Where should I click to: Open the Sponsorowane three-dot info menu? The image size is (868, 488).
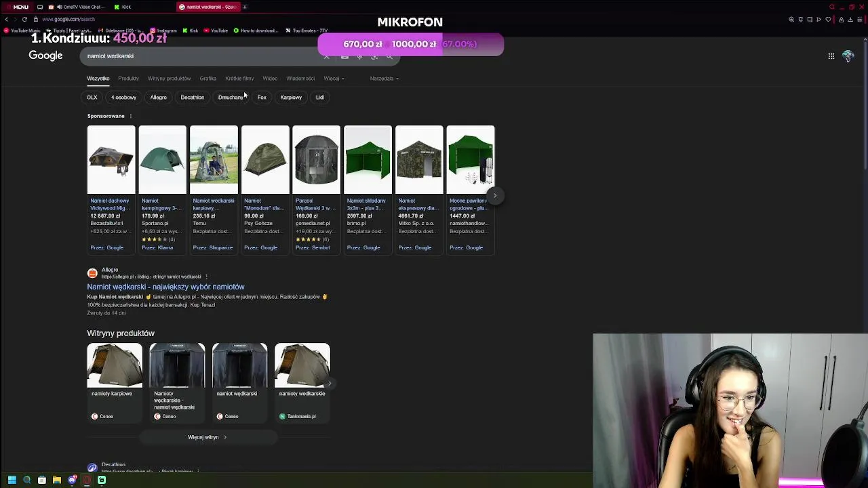[x=131, y=116]
